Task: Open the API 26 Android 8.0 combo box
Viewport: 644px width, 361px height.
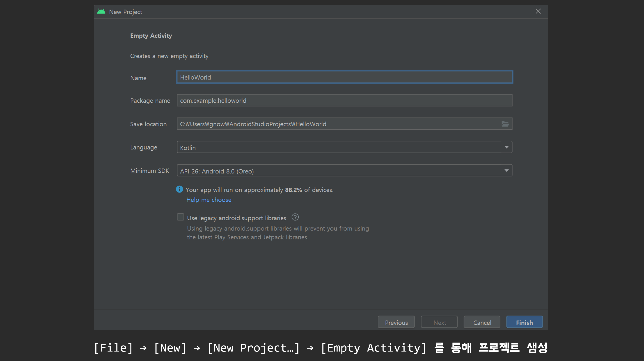Action: [x=337, y=170]
